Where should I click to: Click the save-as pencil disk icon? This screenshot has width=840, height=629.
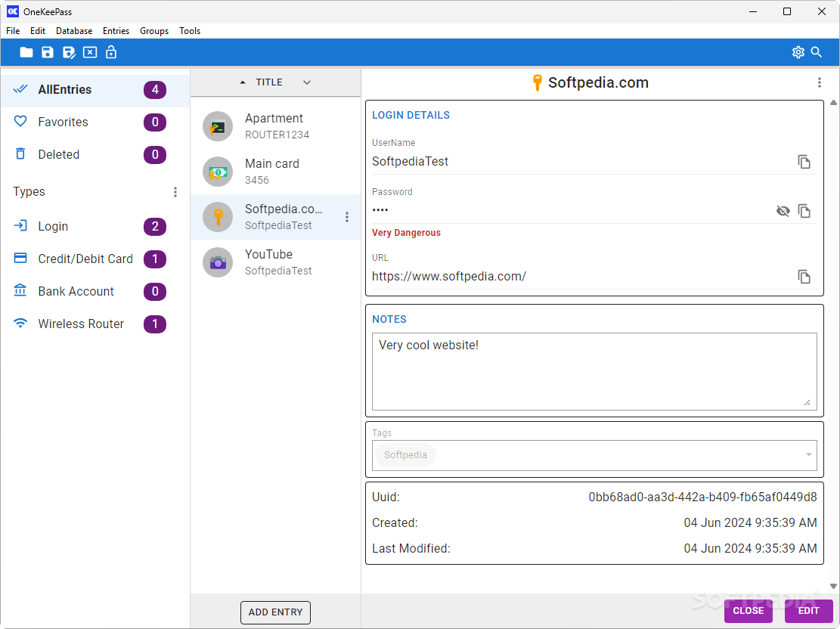[x=69, y=52]
